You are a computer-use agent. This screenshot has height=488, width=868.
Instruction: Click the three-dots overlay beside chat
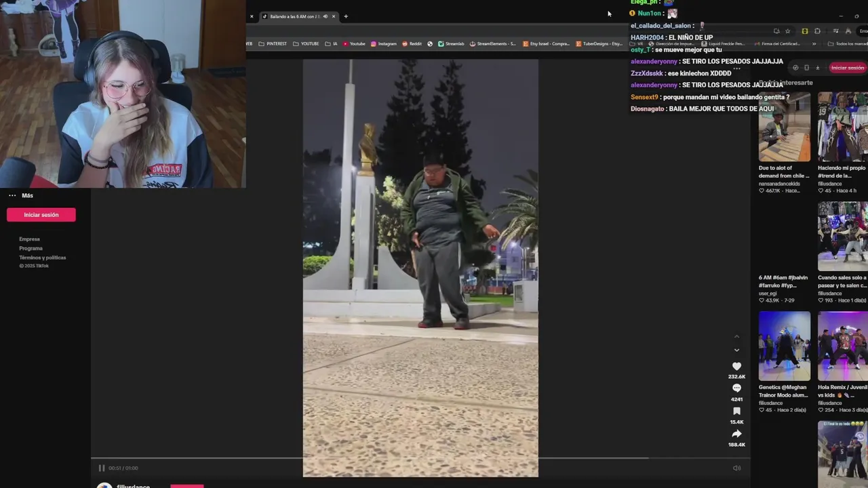pyautogui.click(x=736, y=68)
